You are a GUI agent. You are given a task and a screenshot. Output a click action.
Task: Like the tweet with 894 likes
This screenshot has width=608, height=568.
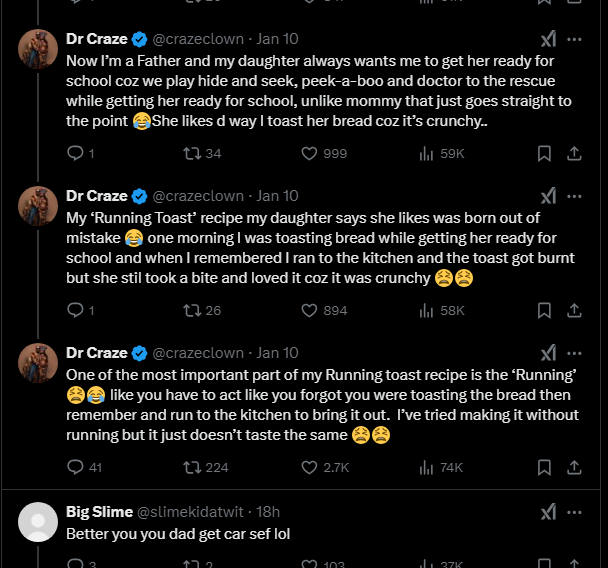[x=309, y=310]
